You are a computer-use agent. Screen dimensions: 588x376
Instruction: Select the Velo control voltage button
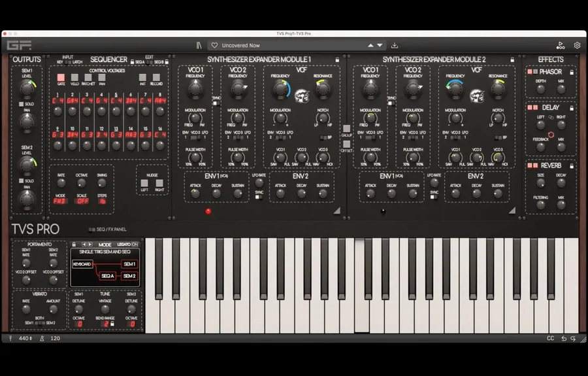tap(74, 78)
